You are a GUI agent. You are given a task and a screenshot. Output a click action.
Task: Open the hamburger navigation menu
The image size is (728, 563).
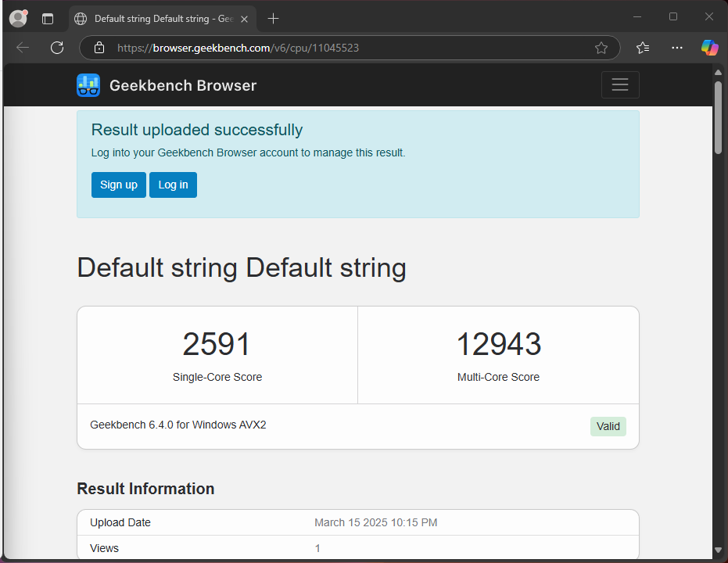coord(620,85)
